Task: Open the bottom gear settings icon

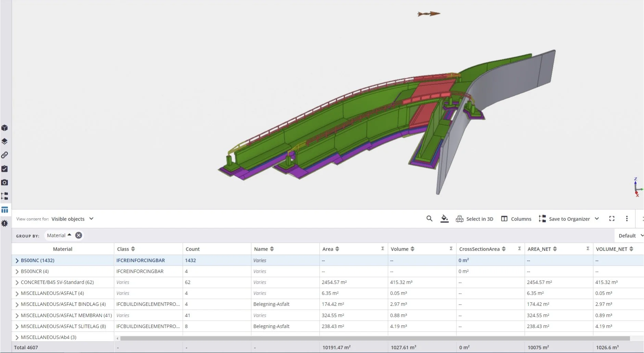Action: pos(5,223)
